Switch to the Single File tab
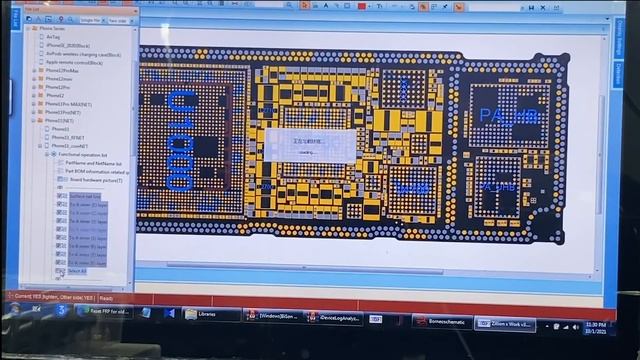Image resolution: width=640 pixels, height=360 pixels. (90, 20)
